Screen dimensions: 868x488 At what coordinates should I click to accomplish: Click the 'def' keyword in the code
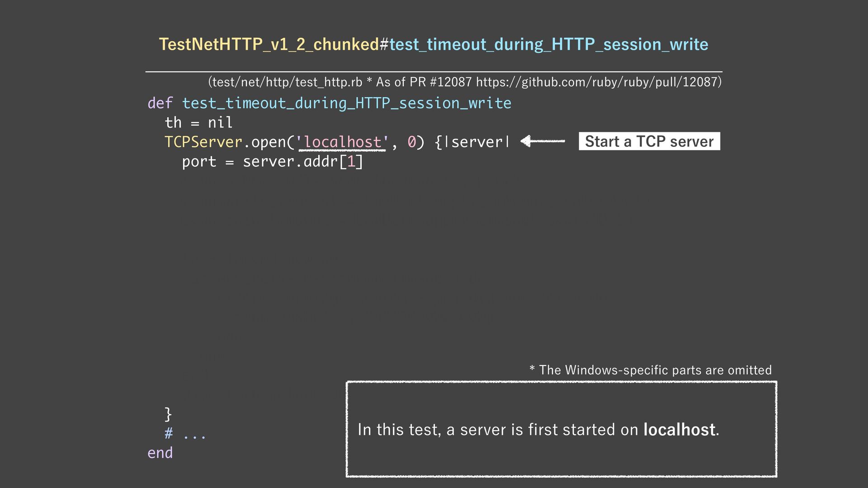pyautogui.click(x=160, y=103)
